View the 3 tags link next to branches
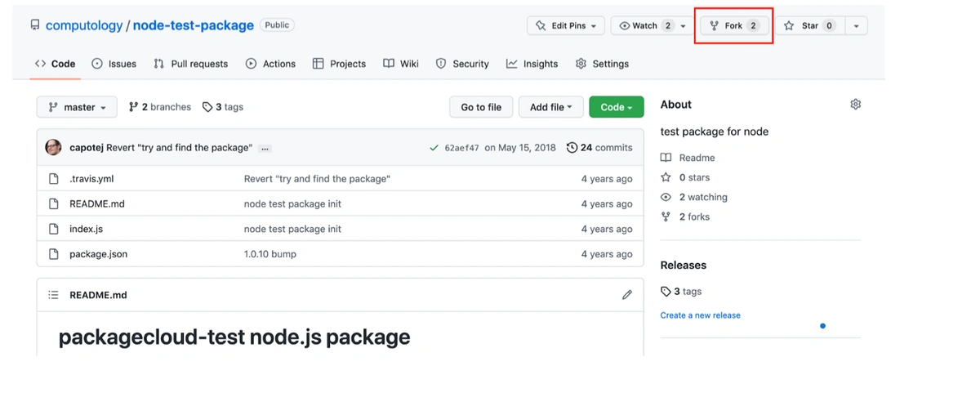The width and height of the screenshot is (980, 393). tap(222, 107)
